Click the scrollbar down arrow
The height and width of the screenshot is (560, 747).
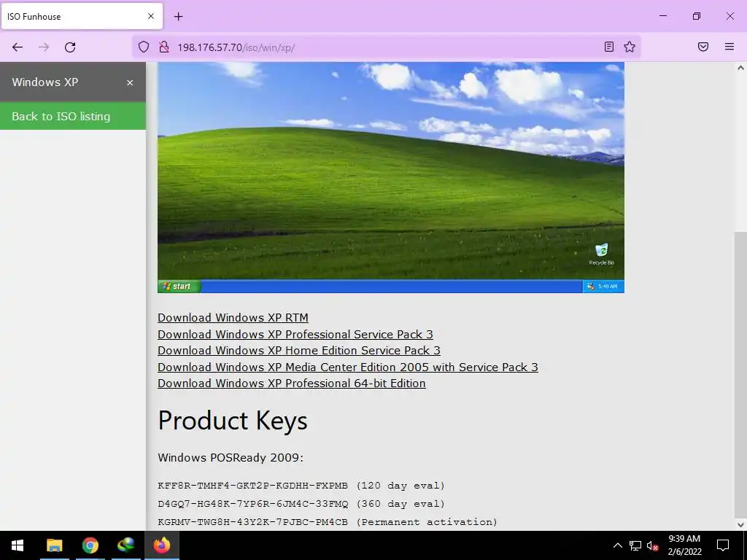[x=740, y=525]
